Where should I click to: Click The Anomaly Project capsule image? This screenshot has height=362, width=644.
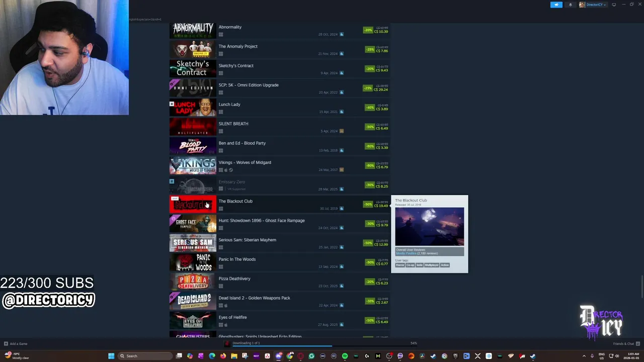[x=193, y=50]
